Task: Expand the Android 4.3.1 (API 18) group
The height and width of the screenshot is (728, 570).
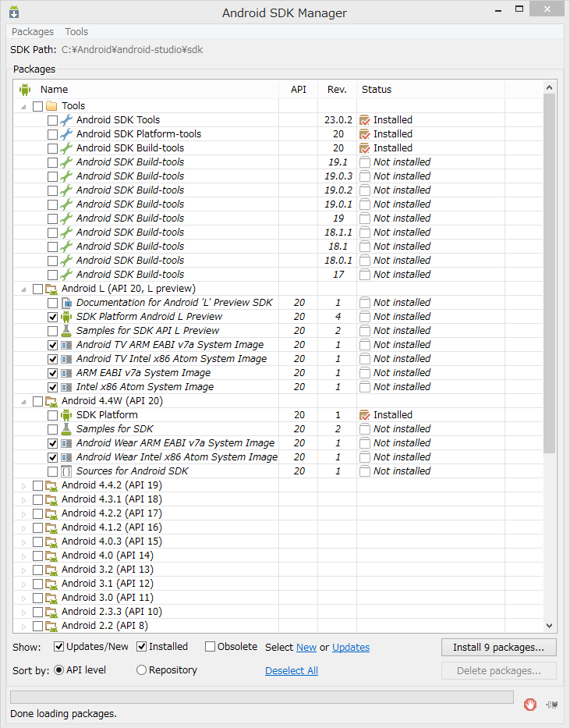Action: [x=23, y=500]
